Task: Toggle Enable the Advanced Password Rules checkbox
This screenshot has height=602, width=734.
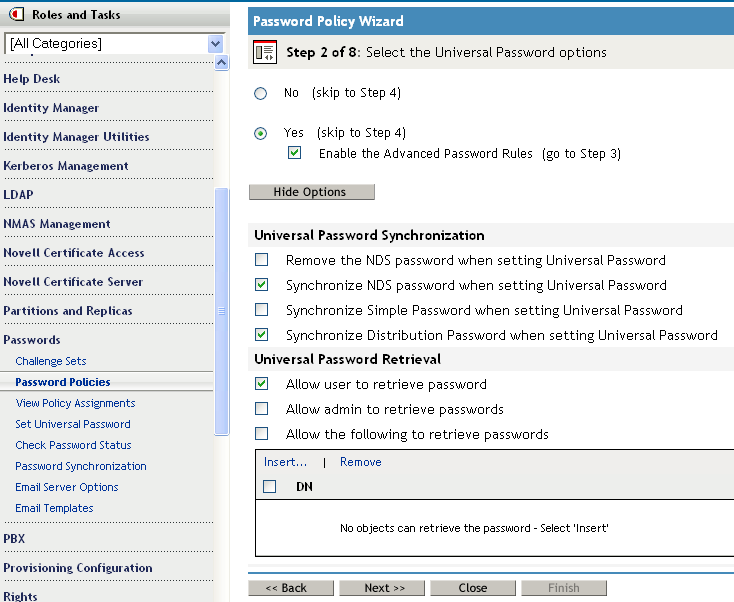Action: pos(294,153)
